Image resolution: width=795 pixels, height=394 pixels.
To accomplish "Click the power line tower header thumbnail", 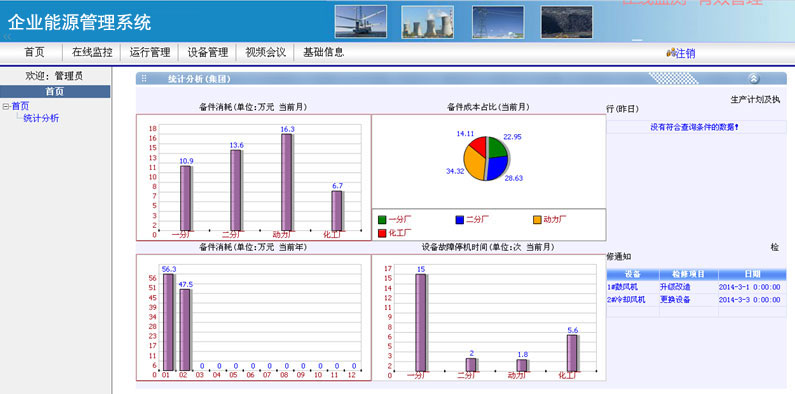I will pos(498,22).
